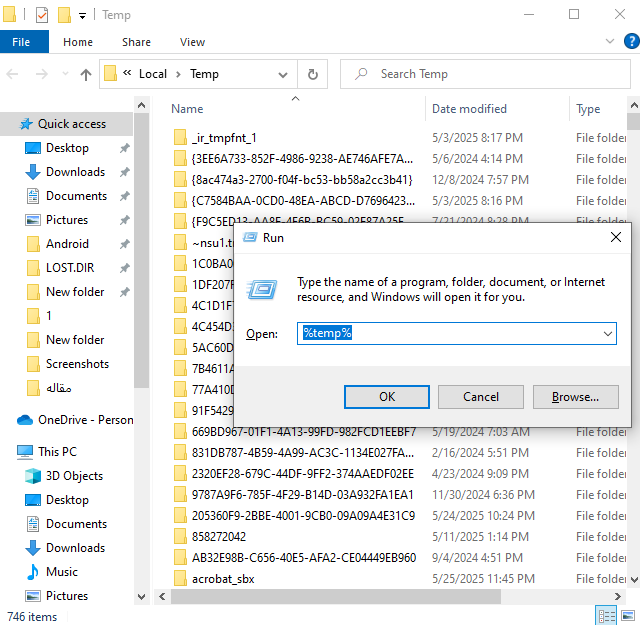This screenshot has height=625, width=640.
Task: Sort by the Type column header
Action: (588, 109)
